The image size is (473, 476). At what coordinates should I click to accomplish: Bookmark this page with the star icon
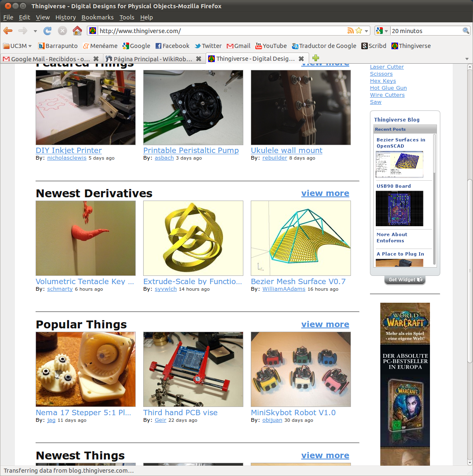coord(359,31)
